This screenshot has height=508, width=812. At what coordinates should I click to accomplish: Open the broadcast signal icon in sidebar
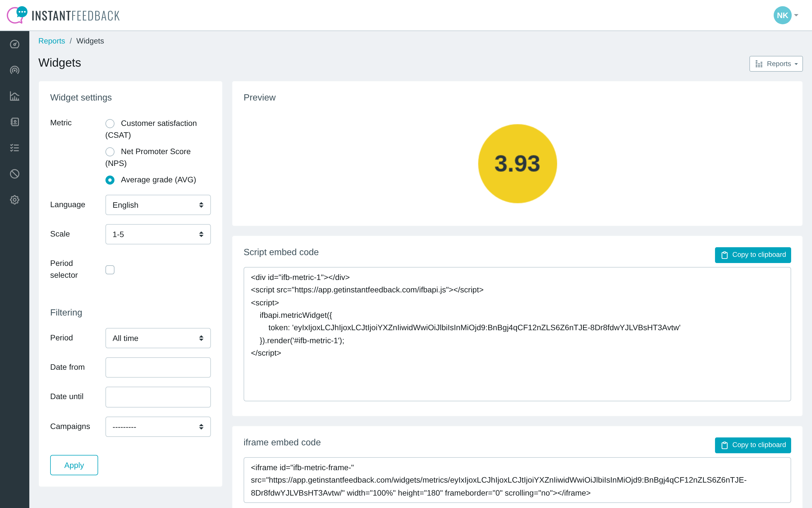(14, 70)
